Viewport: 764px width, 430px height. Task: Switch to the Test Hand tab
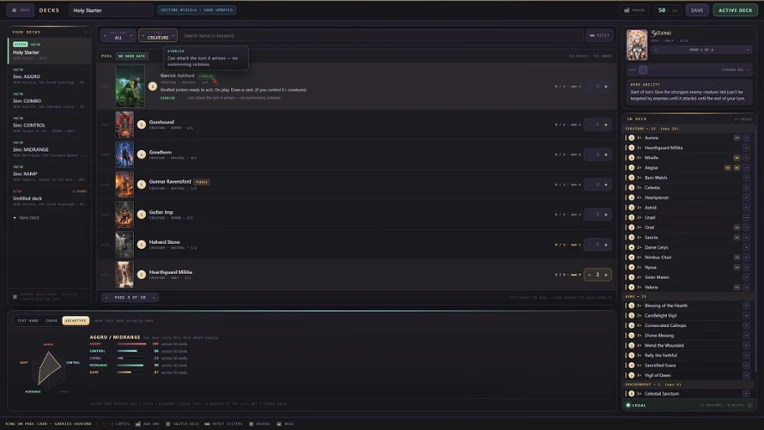[28, 320]
